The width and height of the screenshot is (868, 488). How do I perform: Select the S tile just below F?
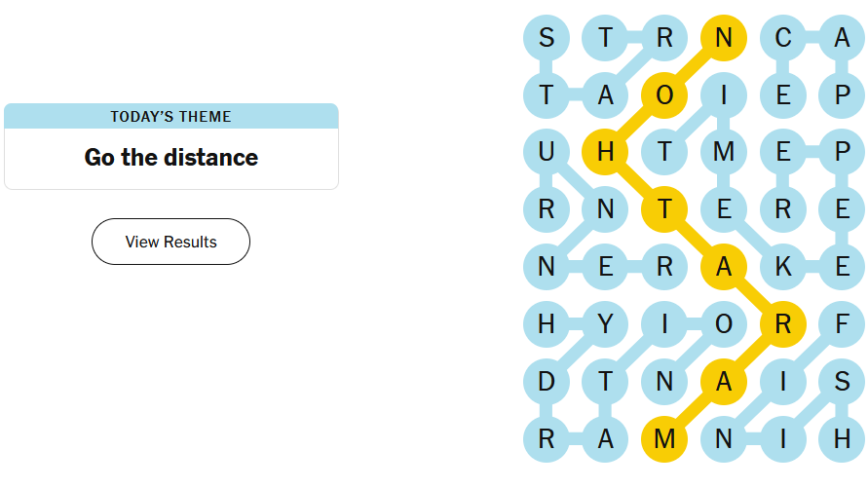tap(842, 382)
